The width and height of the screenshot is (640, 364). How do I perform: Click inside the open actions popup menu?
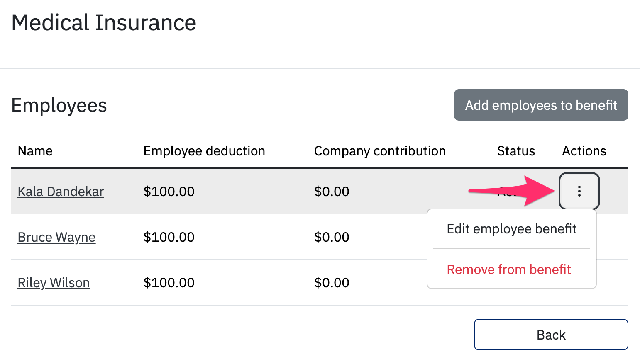coord(511,249)
